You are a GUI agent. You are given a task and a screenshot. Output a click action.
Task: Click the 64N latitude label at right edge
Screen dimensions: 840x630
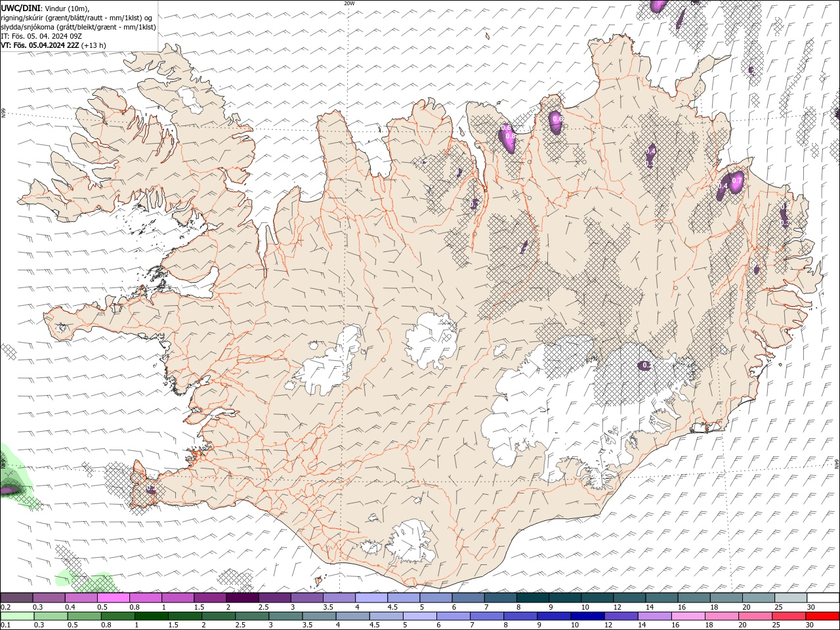tap(837, 463)
